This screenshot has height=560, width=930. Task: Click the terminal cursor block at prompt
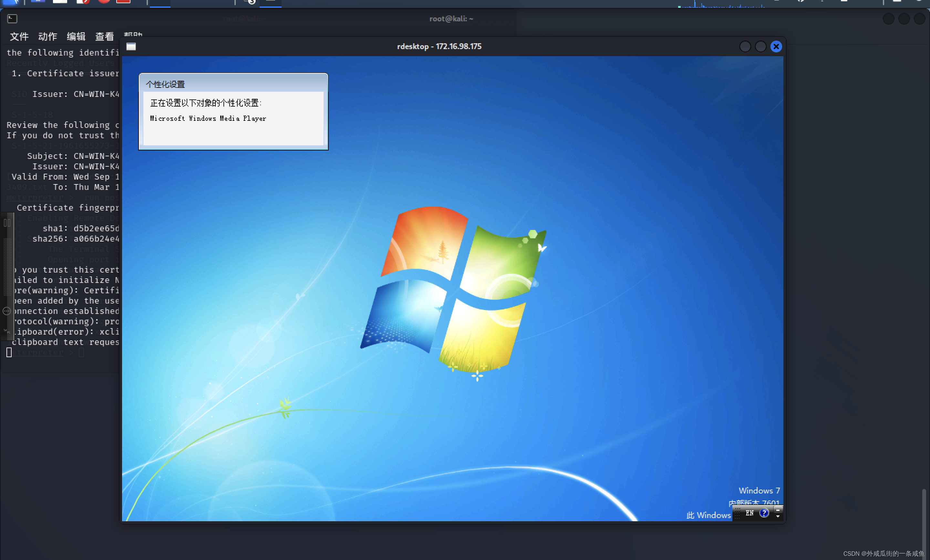click(x=9, y=352)
